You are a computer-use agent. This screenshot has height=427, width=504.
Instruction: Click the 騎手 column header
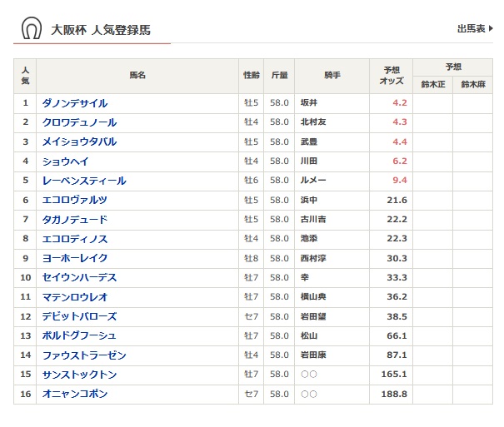click(x=332, y=76)
